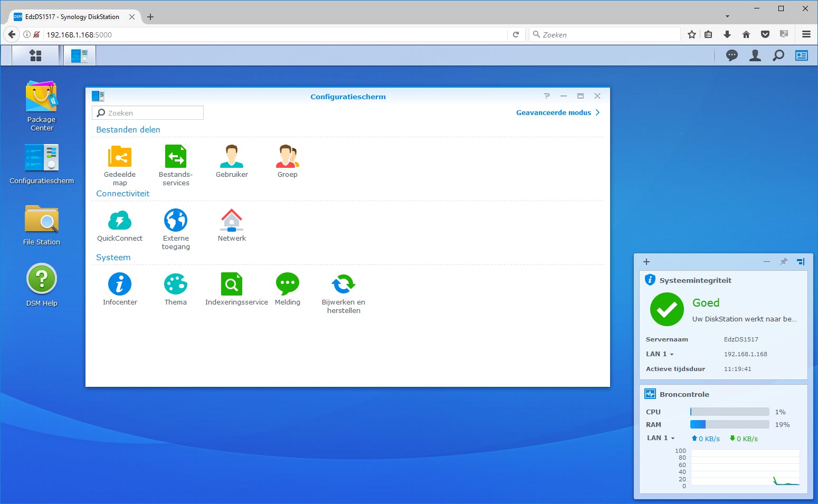Open the Package Center desktop icon
This screenshot has width=818, height=504.
point(42,106)
